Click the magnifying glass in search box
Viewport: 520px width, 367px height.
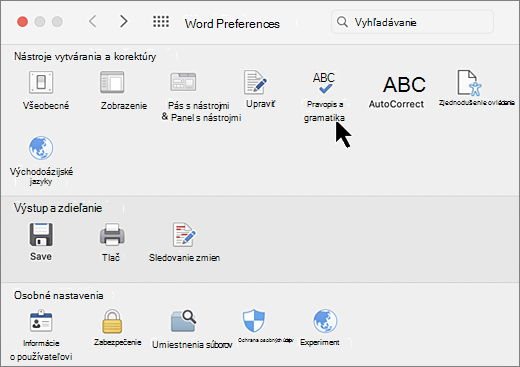coord(342,22)
